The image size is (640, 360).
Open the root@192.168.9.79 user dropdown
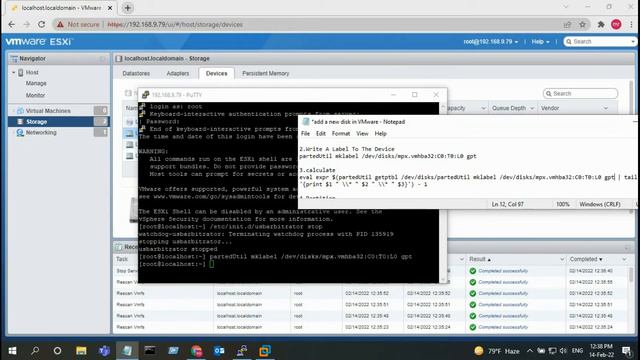(491, 42)
